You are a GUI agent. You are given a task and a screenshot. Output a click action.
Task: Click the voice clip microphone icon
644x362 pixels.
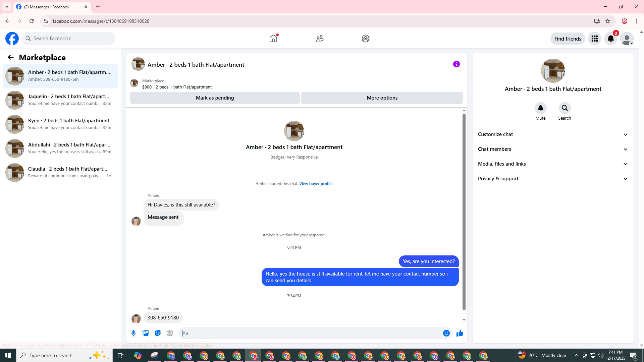click(133, 333)
